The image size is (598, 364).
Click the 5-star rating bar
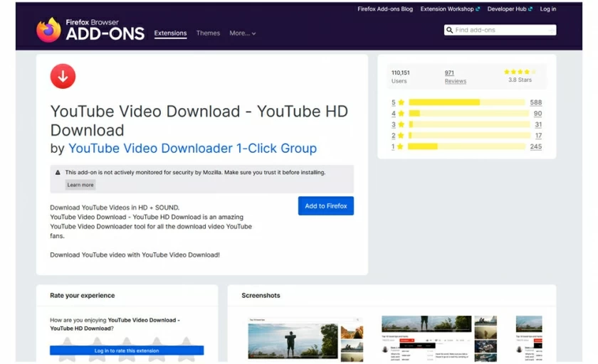click(467, 102)
